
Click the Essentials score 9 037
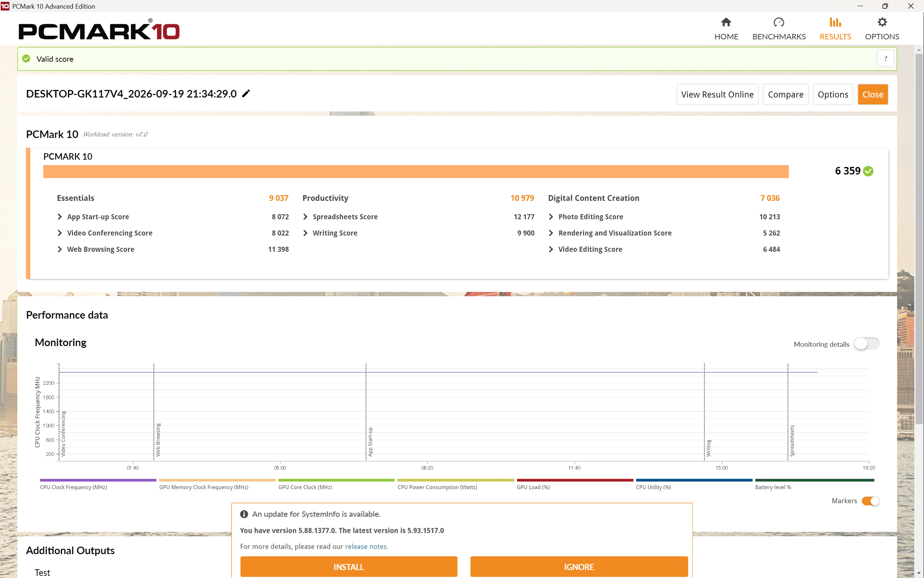[x=279, y=198]
